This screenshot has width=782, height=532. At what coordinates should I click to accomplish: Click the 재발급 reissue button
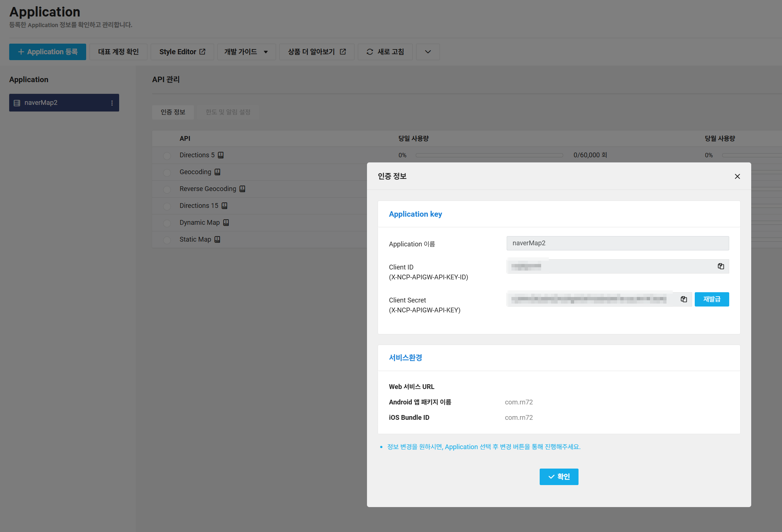pos(712,300)
